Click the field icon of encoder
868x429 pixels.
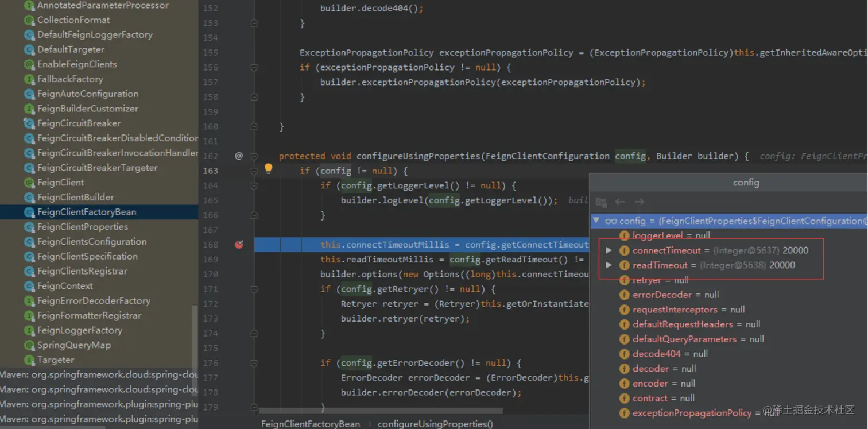pyautogui.click(x=625, y=384)
